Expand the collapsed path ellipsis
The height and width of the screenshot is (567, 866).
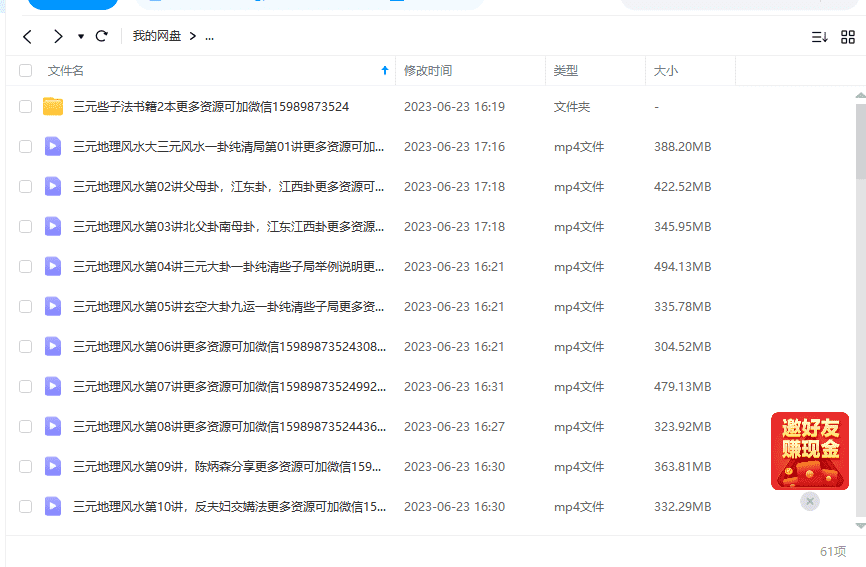click(209, 37)
